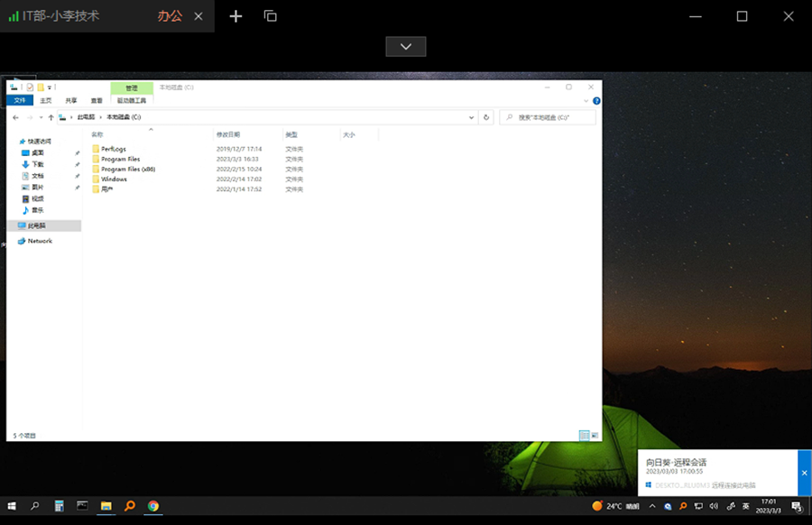This screenshot has width=812, height=525.
Task: Open the network tray icon
Action: tap(698, 506)
